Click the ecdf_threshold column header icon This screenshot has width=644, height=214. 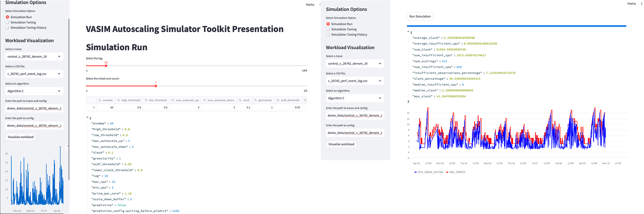coord(278,100)
